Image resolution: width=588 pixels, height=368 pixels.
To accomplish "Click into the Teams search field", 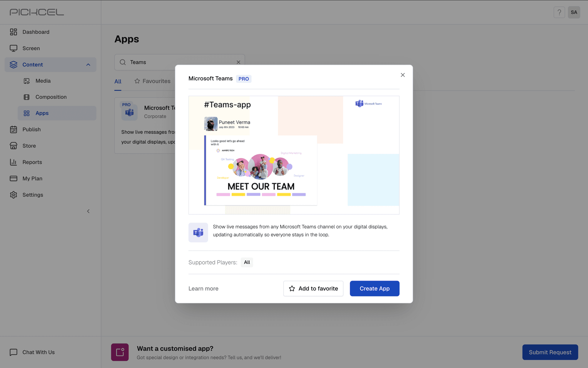I will [x=180, y=62].
